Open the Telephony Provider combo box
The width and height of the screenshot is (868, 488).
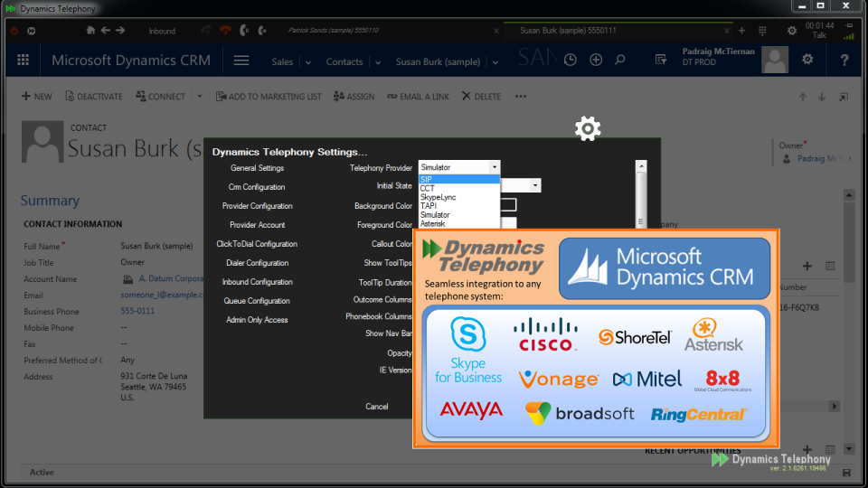pyautogui.click(x=459, y=167)
